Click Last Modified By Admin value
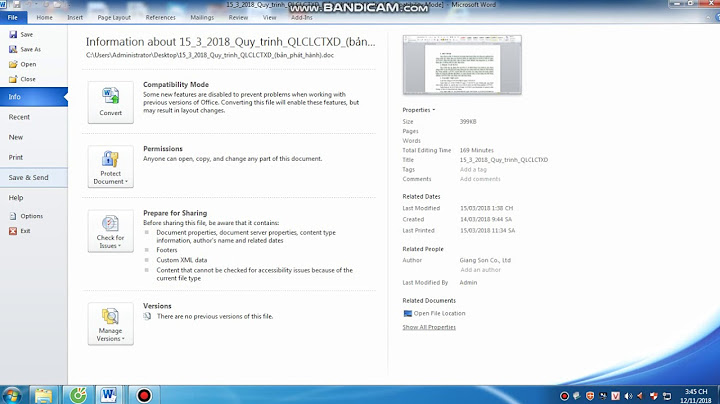 tap(468, 283)
